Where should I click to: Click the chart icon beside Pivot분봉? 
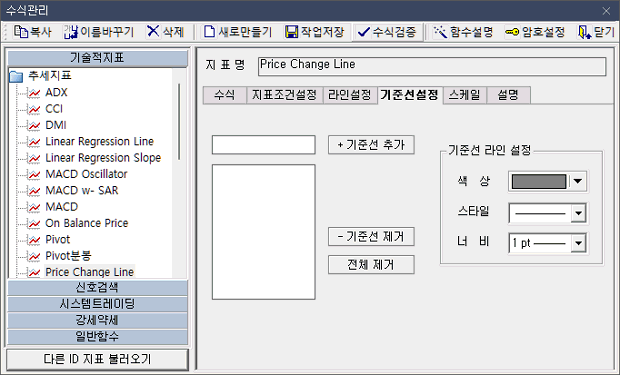click(34, 256)
